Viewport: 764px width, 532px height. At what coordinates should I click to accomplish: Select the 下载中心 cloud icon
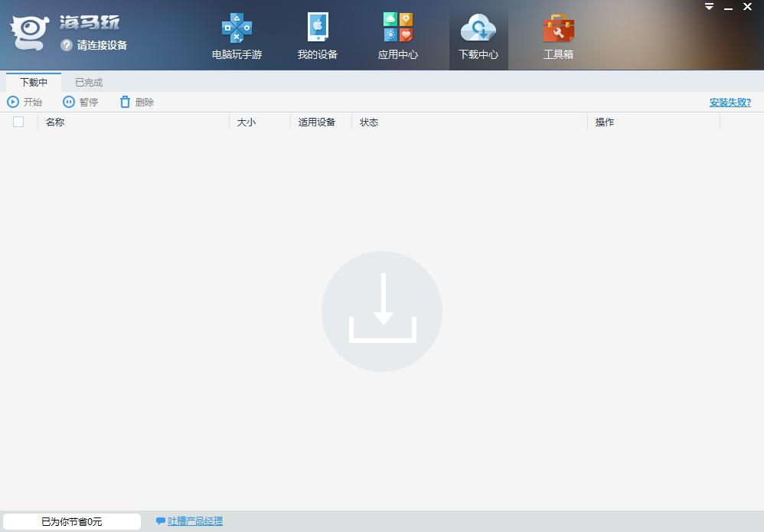point(478,30)
